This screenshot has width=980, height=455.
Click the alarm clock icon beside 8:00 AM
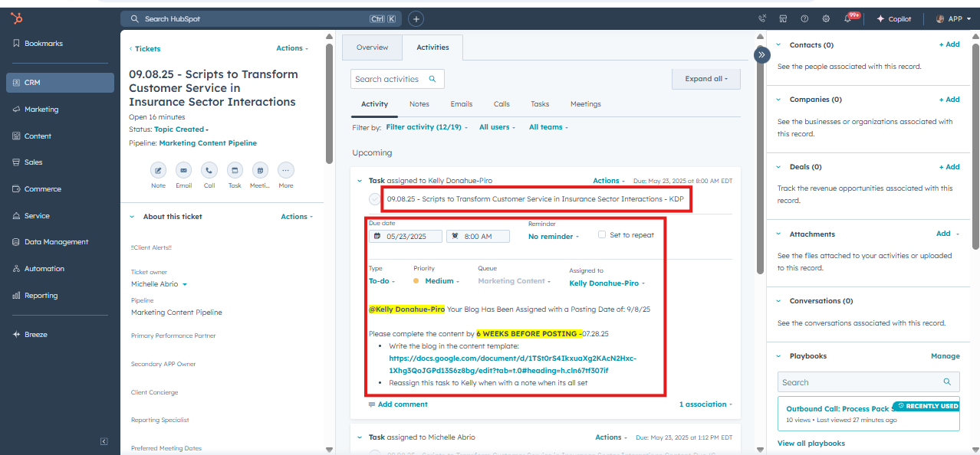pyautogui.click(x=455, y=237)
